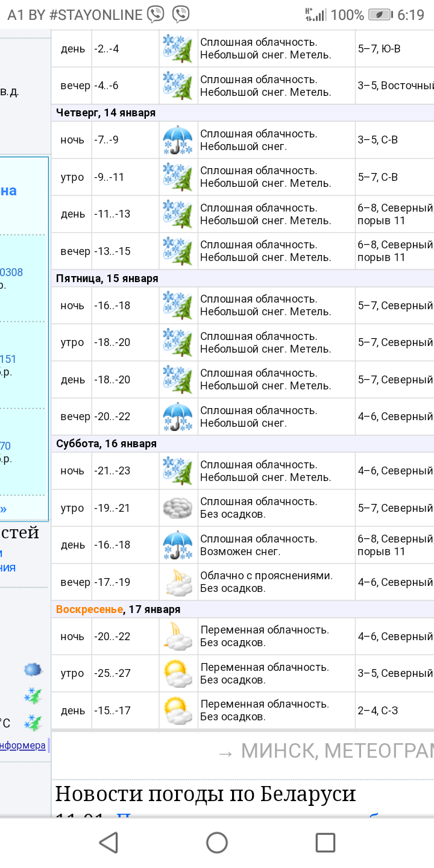Tap the sidebar link ending in 0308

click(11, 272)
